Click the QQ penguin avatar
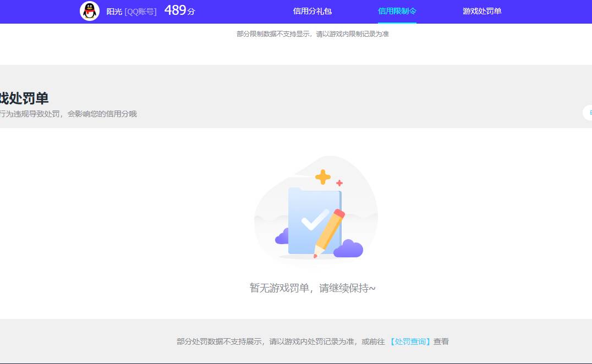592x364 pixels. tap(89, 11)
